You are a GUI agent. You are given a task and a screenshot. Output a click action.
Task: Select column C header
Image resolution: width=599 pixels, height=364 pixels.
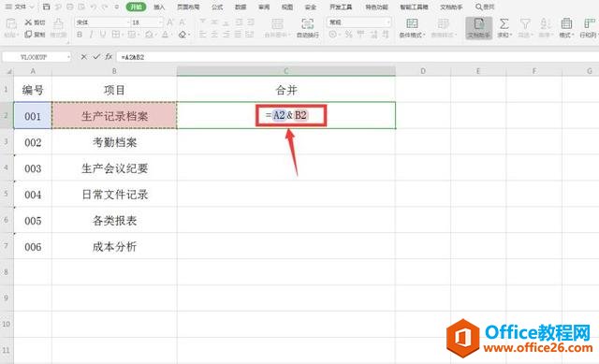click(286, 71)
